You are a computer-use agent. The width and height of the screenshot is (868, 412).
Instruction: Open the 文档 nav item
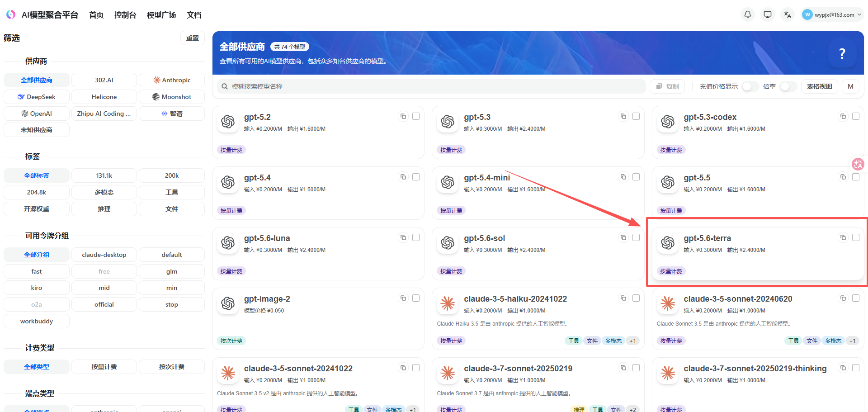pos(194,15)
